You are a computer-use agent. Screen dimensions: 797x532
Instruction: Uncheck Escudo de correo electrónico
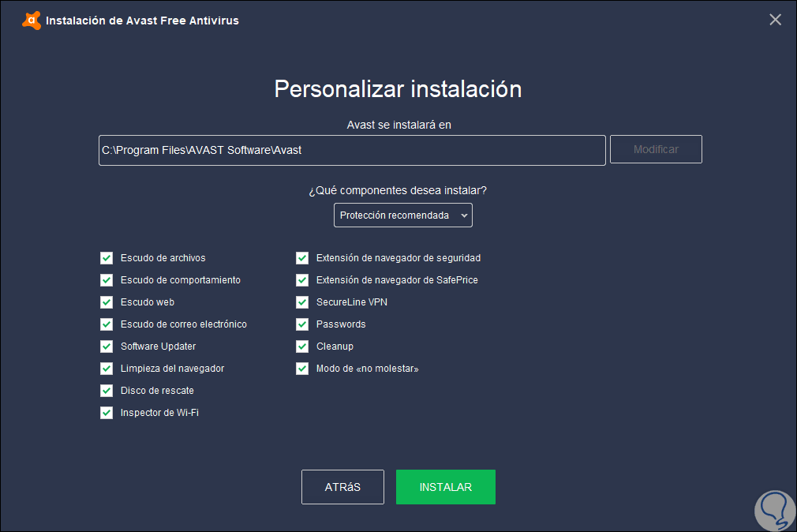pos(107,324)
